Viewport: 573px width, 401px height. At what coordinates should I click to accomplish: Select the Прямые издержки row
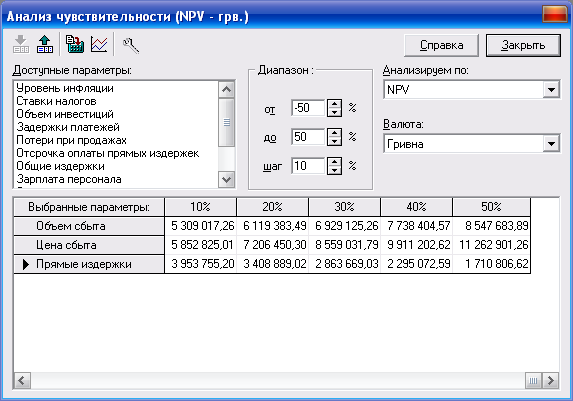point(89,264)
